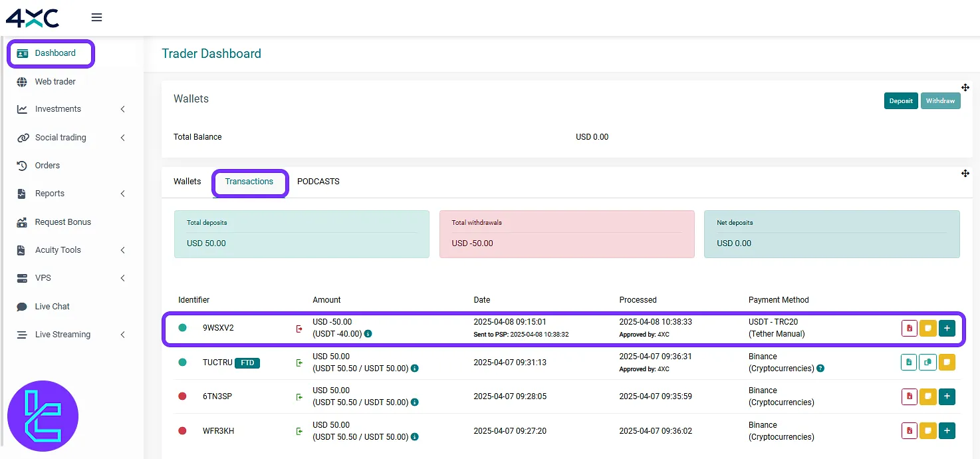The width and height of the screenshot is (980, 459).
Task: Click the USDT - TRC20 payment method text
Action: coord(773,322)
